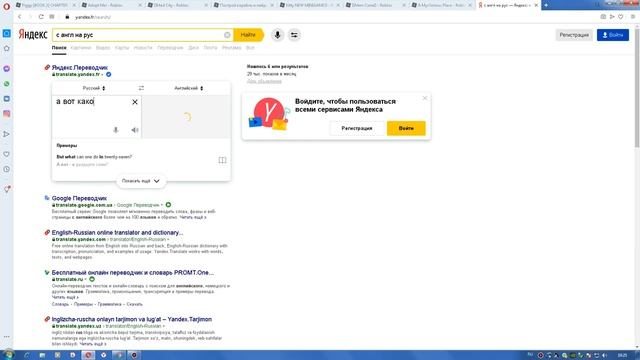Open the Easy Setup menu icon

(x=633, y=17)
